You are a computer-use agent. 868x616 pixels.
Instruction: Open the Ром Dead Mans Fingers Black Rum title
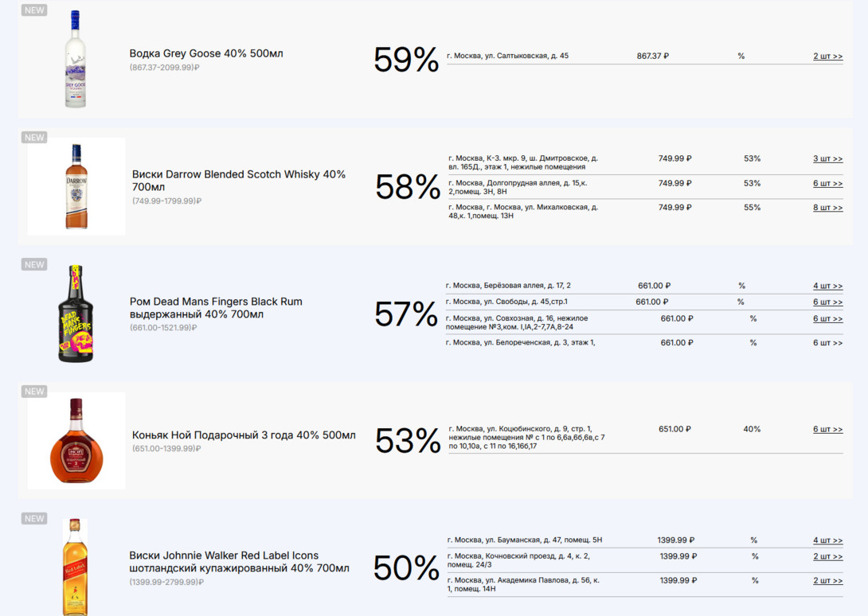tap(216, 308)
